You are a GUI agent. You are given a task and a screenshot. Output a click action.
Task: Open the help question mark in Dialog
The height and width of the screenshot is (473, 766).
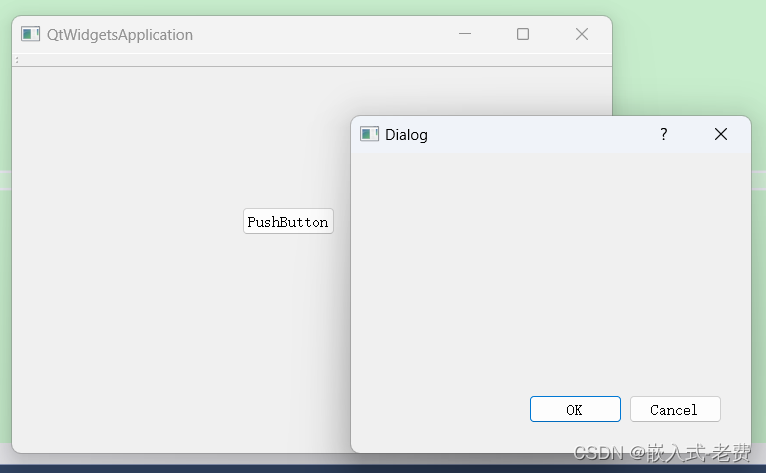coord(663,134)
